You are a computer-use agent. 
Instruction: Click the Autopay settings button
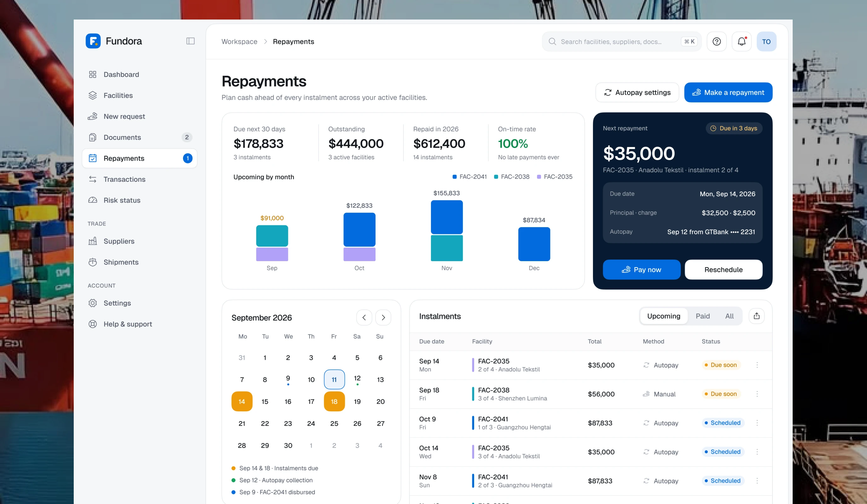click(x=637, y=92)
